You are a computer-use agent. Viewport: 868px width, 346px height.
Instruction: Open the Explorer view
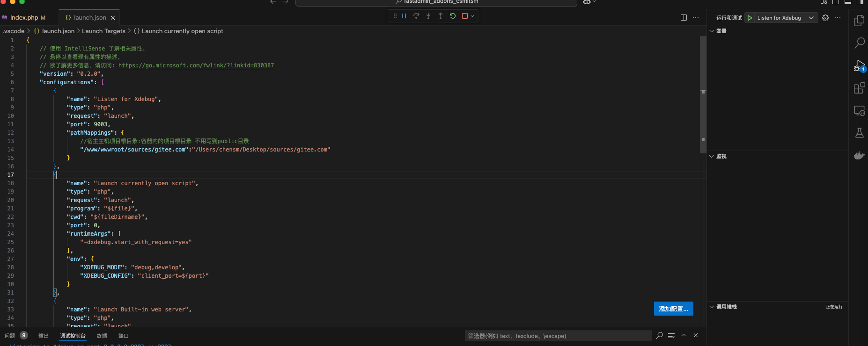click(x=860, y=21)
